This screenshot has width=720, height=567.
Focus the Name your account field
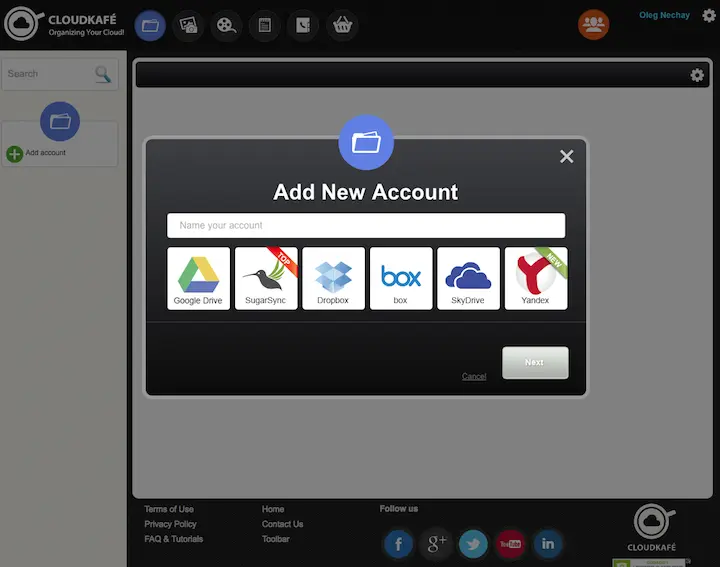pos(366,225)
